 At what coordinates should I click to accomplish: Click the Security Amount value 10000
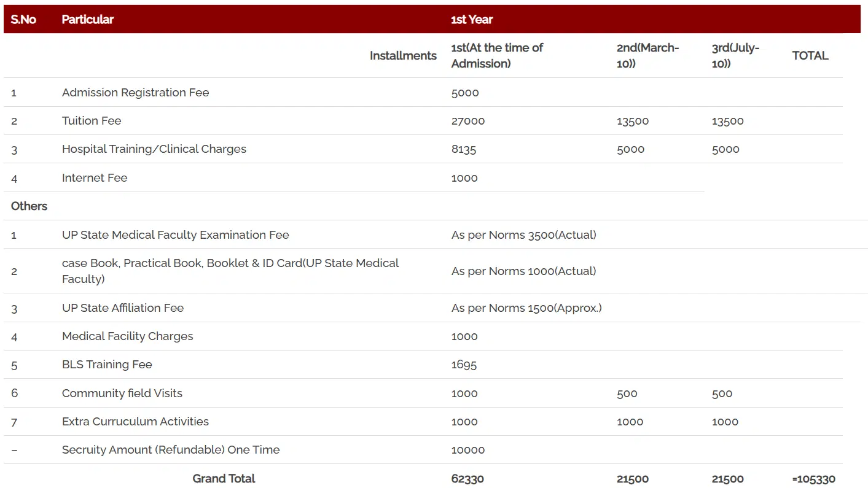[468, 451]
